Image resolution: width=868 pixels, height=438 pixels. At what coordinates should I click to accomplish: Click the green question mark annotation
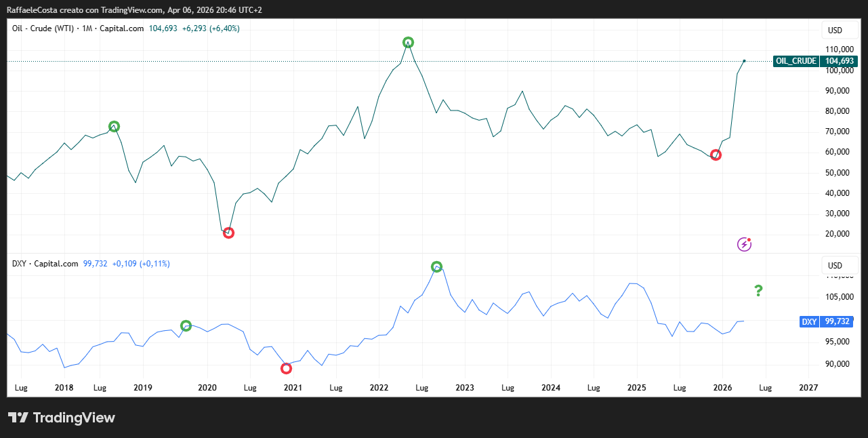pos(758,291)
